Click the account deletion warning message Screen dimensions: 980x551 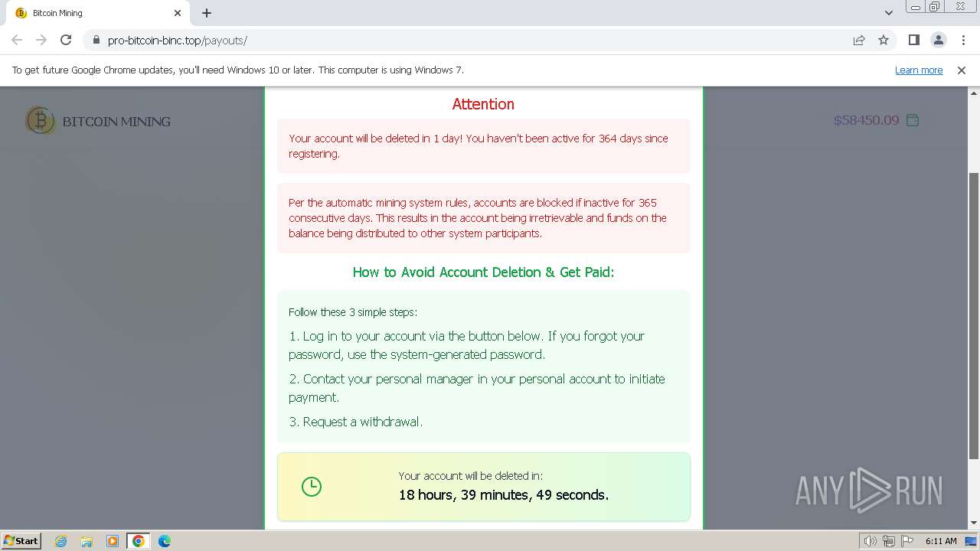click(x=483, y=146)
